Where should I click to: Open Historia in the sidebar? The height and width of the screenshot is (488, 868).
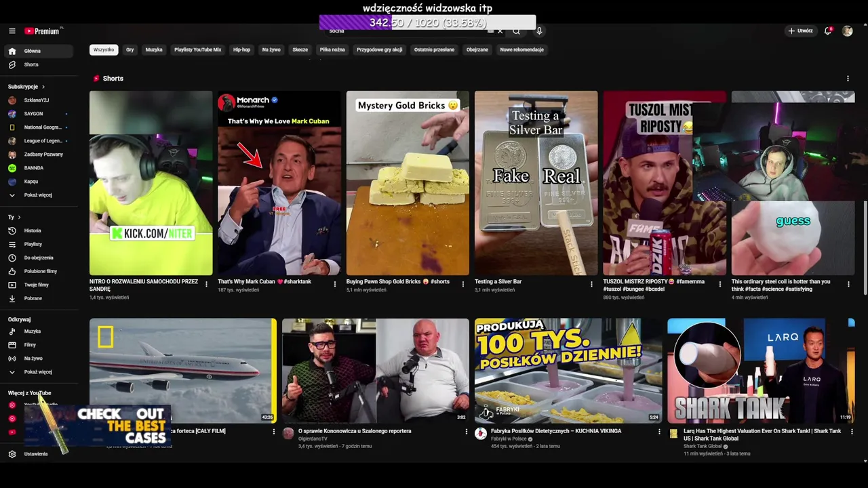pos(39,230)
